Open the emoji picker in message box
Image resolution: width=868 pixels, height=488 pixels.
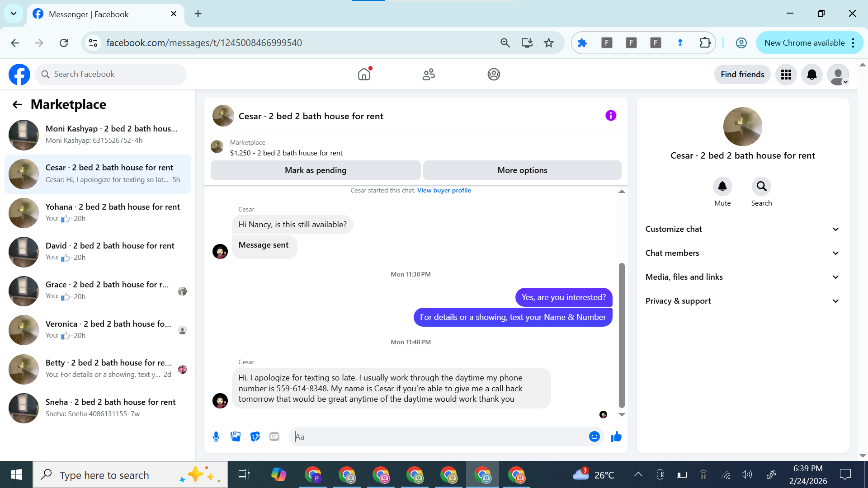coord(594,436)
